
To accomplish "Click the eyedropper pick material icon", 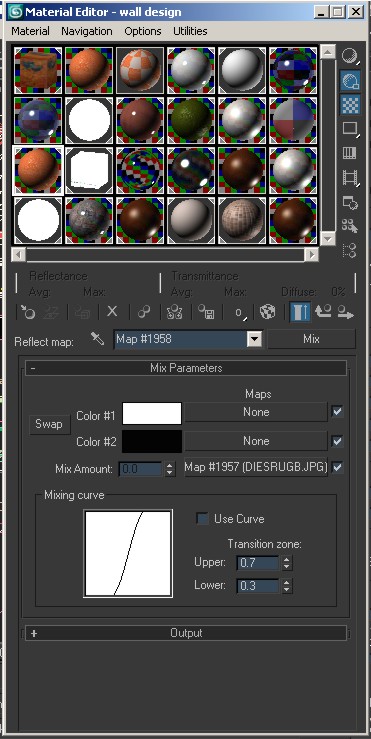I will pyautogui.click(x=98, y=339).
